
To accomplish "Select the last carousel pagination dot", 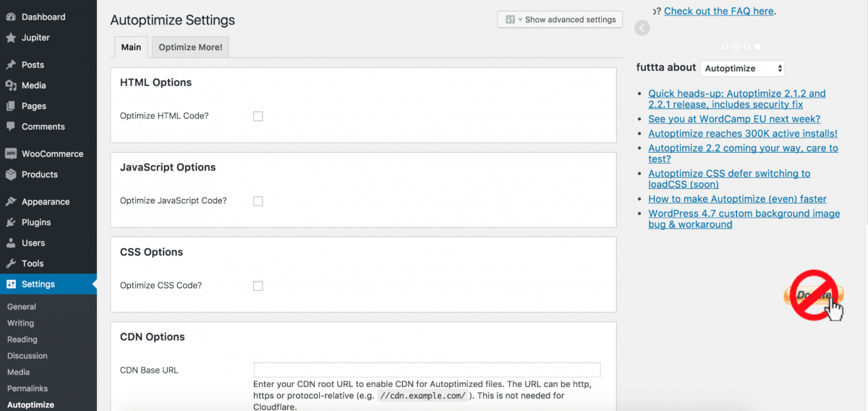I will click(x=758, y=46).
